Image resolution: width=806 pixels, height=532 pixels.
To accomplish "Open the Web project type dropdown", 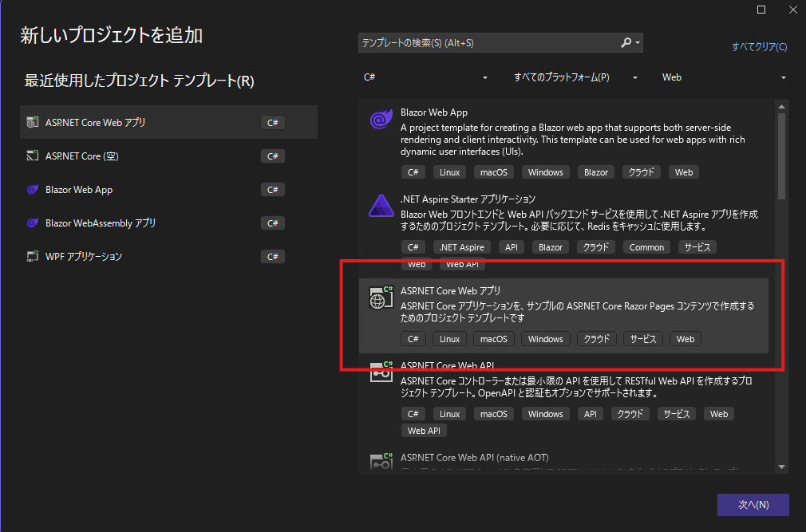I will click(x=723, y=77).
